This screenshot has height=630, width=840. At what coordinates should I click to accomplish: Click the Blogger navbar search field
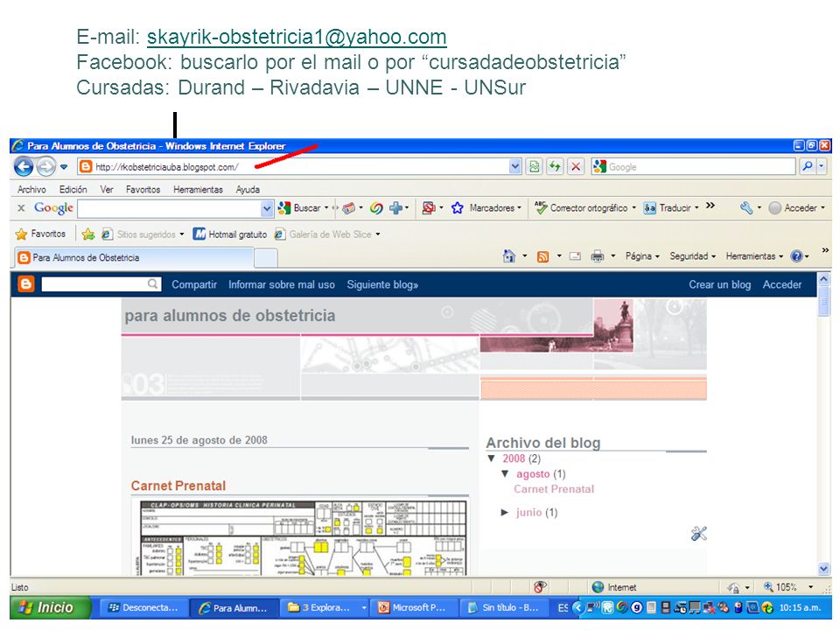point(101,283)
